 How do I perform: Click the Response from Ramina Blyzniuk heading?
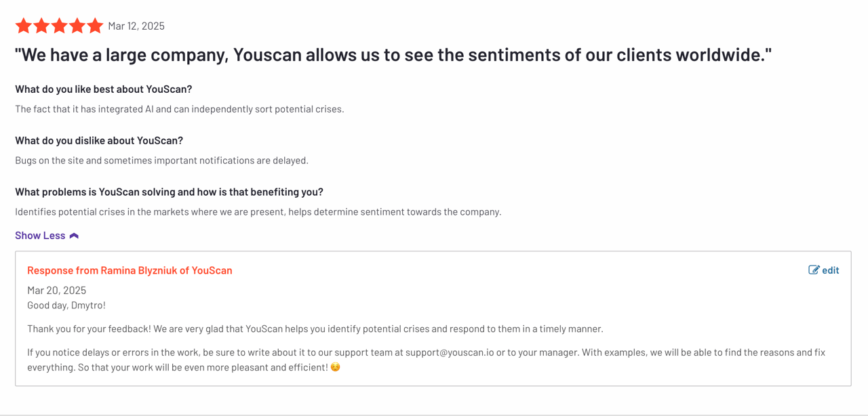coord(130,270)
